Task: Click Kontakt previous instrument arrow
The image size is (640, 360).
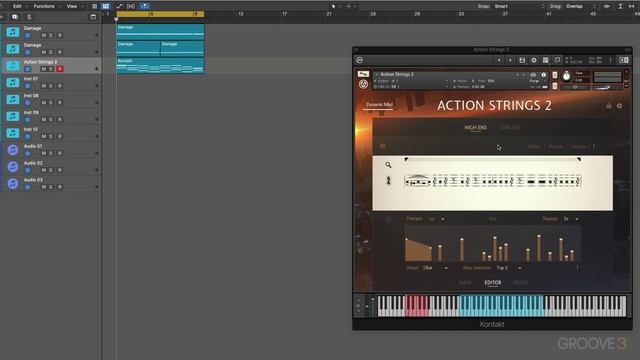Action: coord(499,60)
